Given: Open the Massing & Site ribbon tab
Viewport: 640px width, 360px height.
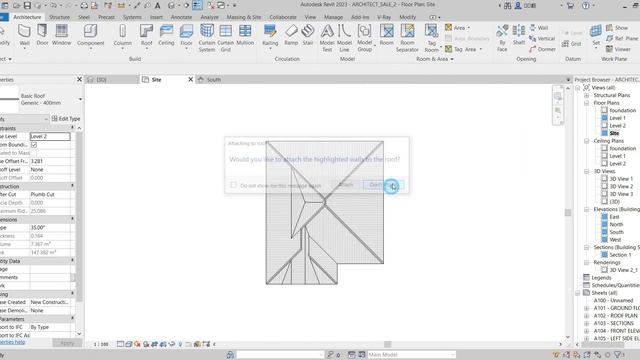Looking at the screenshot, I should pyautogui.click(x=244, y=17).
